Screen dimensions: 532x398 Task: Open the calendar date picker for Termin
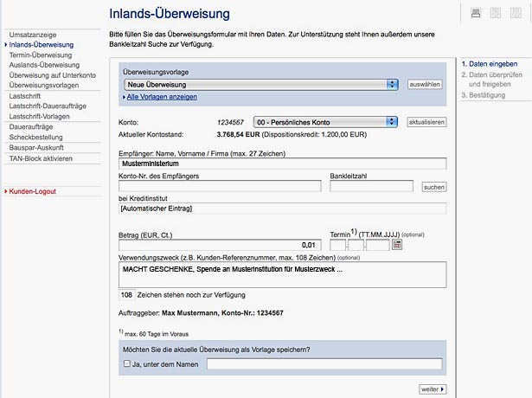coord(398,245)
